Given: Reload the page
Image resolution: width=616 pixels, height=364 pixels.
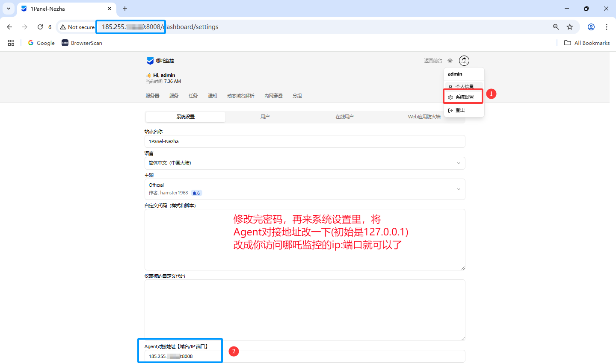Looking at the screenshot, I should pos(40,27).
